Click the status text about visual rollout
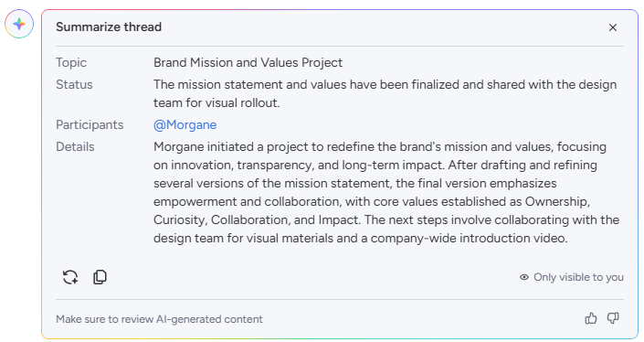Screen dimensions: 644x342 pos(385,93)
